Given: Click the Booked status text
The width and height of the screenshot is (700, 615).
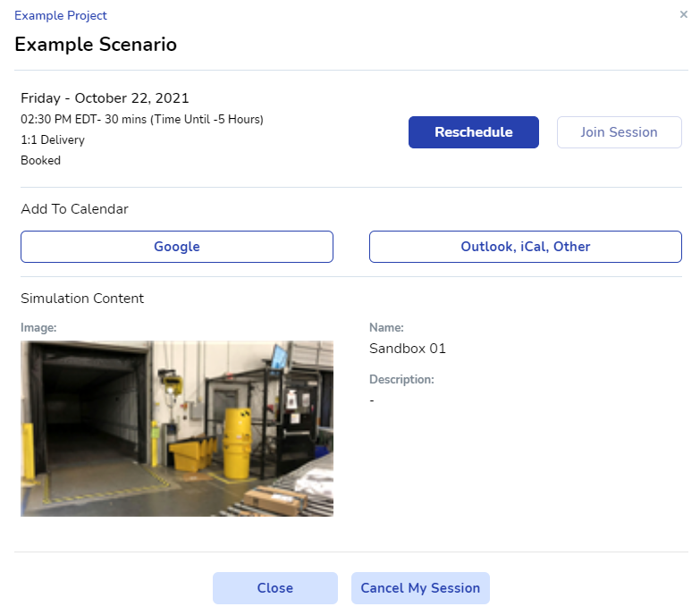Looking at the screenshot, I should [41, 161].
